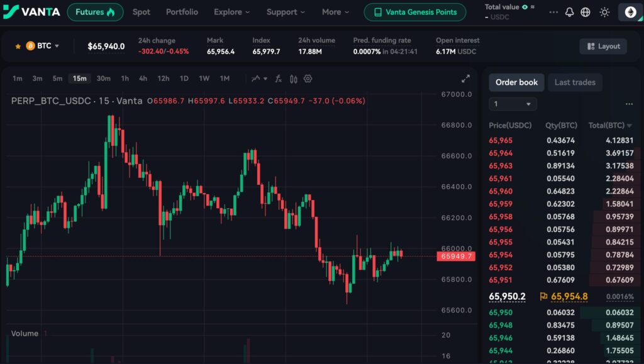Toggle light theme with sun icon

[x=604, y=13]
